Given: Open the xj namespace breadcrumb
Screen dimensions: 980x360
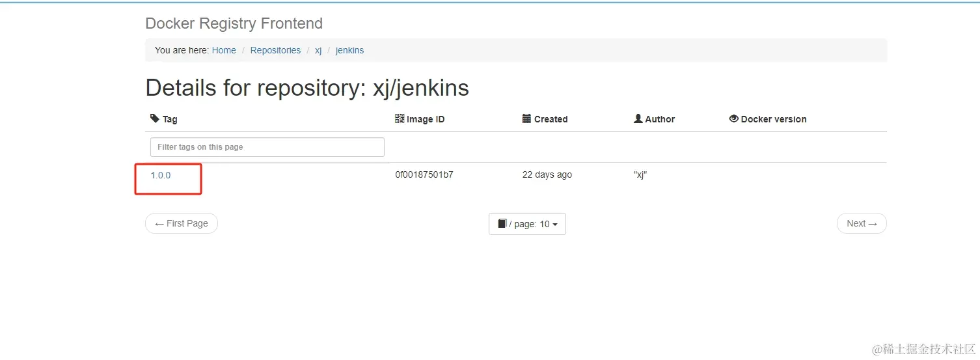Looking at the screenshot, I should point(318,50).
